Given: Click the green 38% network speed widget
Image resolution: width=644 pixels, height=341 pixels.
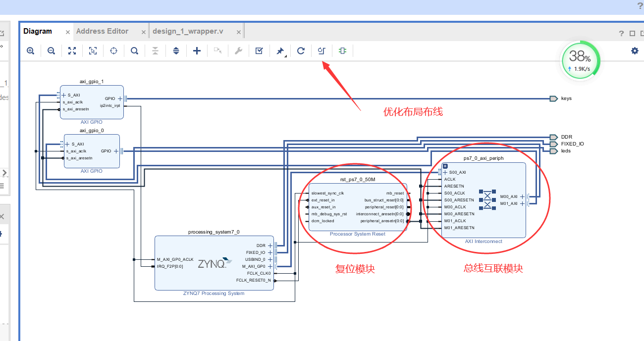Looking at the screenshot, I should point(580,60).
